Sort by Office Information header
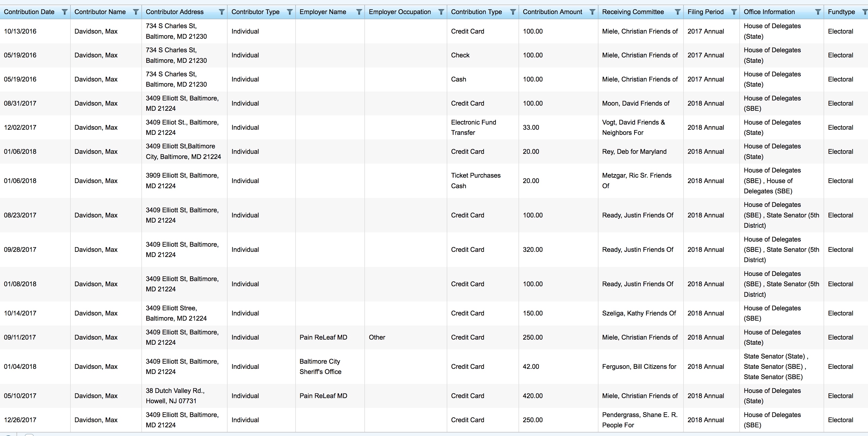Screen dimensions: 868x436 click(769, 12)
